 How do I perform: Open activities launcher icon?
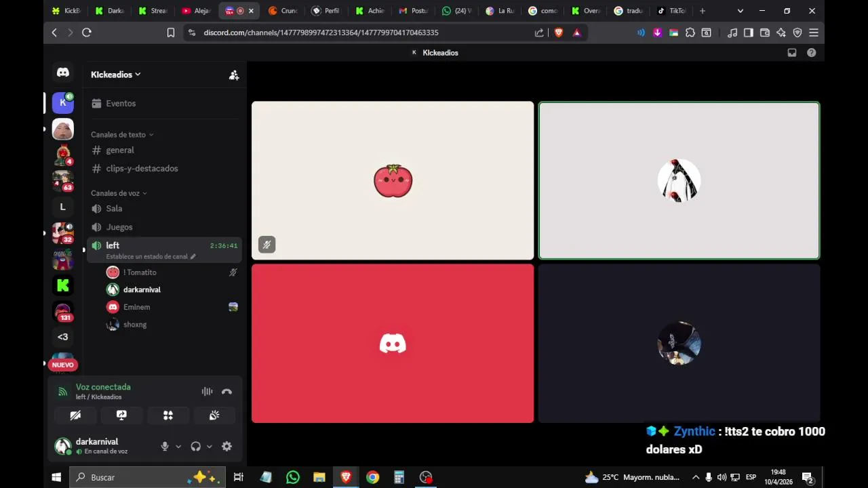pos(167,415)
